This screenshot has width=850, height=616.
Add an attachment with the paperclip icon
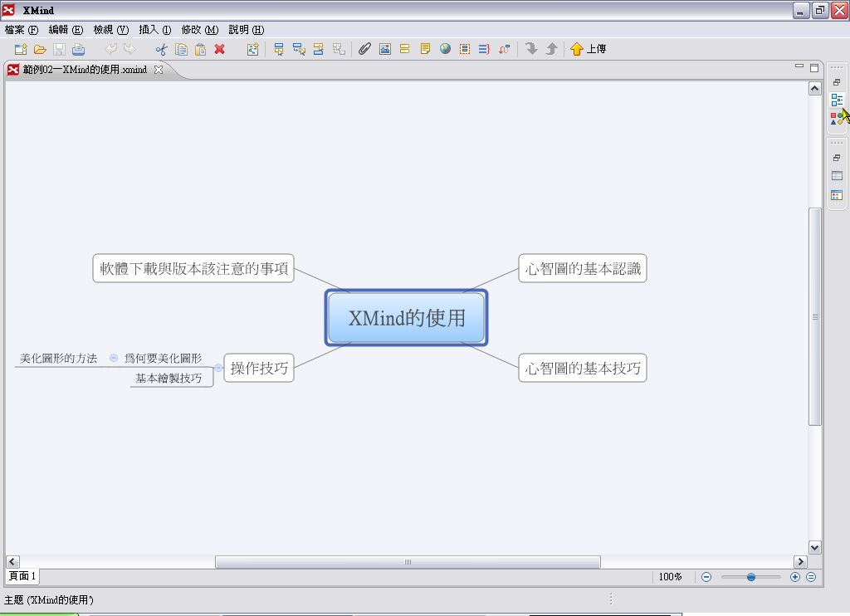(365, 49)
